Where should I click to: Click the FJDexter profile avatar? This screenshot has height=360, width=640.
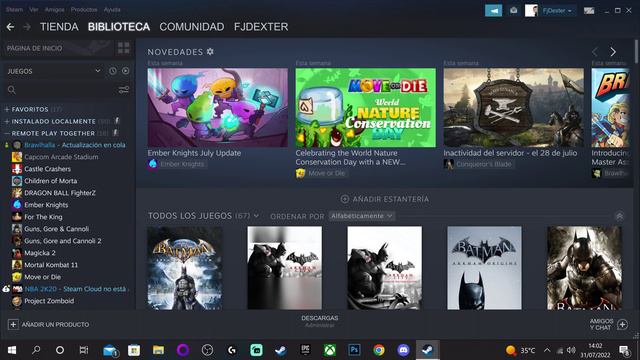[531, 11]
